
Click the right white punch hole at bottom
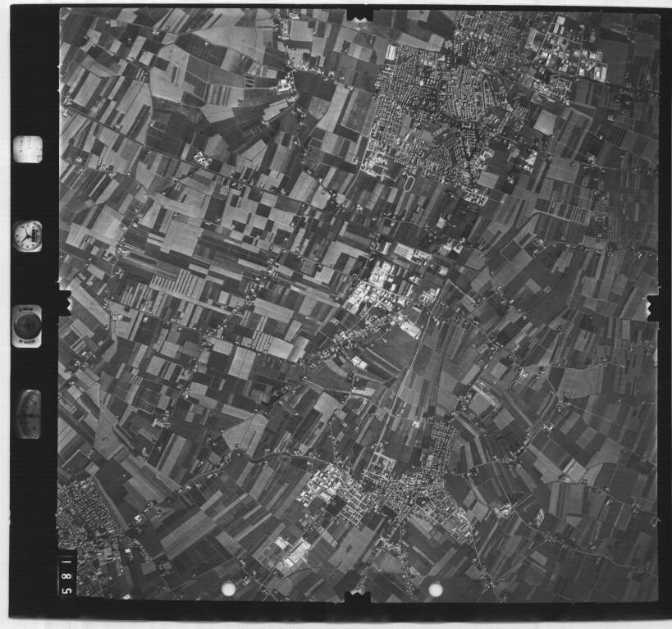point(436,589)
